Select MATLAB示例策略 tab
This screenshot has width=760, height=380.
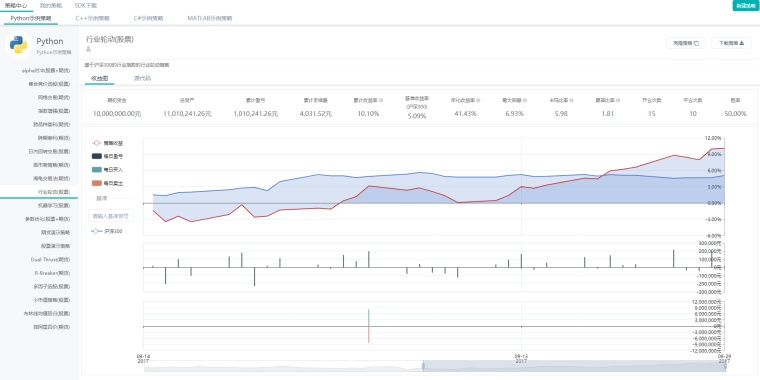point(210,18)
